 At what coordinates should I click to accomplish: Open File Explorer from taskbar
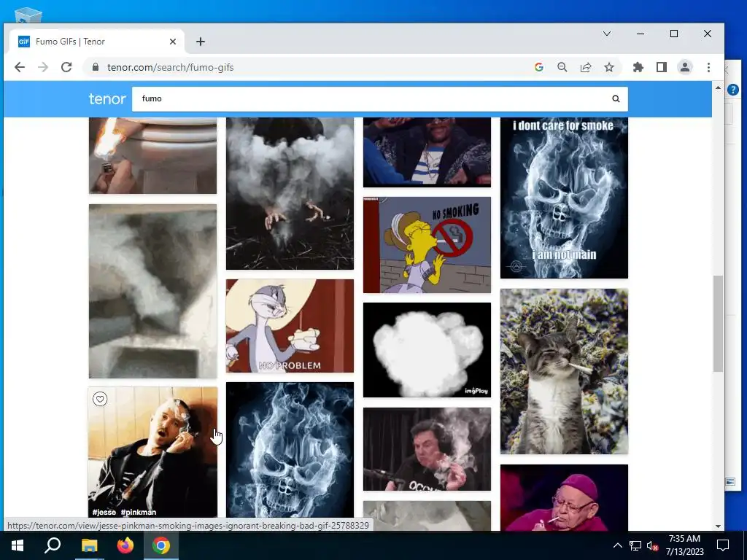pyautogui.click(x=89, y=545)
